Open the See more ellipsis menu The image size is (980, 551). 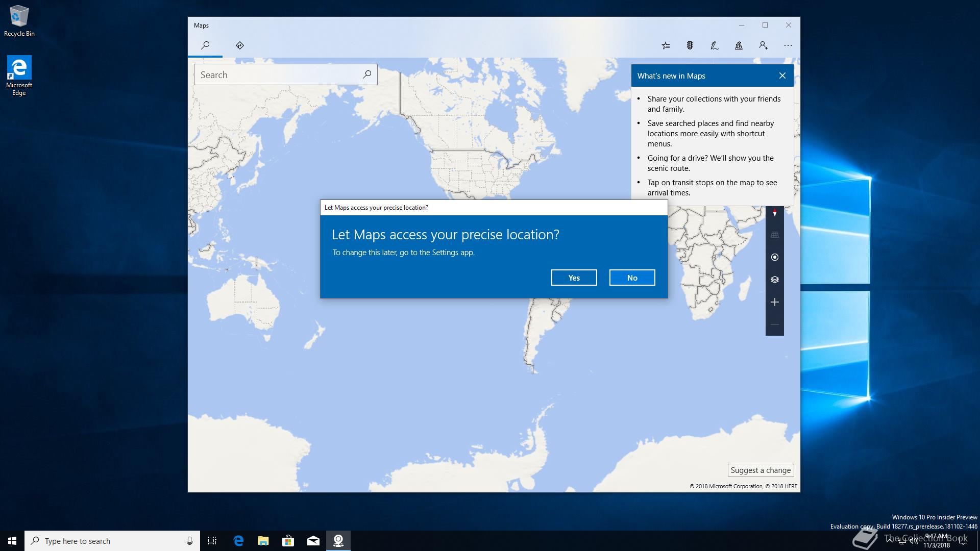pyautogui.click(x=788, y=45)
